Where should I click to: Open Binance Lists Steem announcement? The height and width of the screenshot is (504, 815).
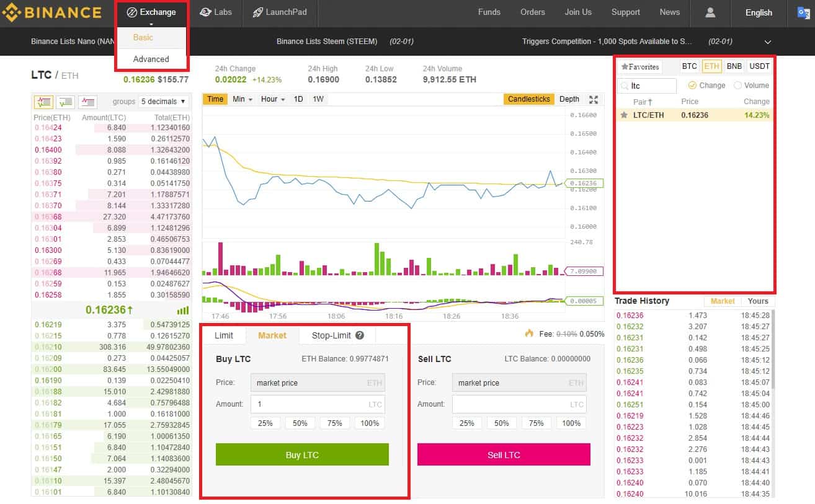[327, 42]
